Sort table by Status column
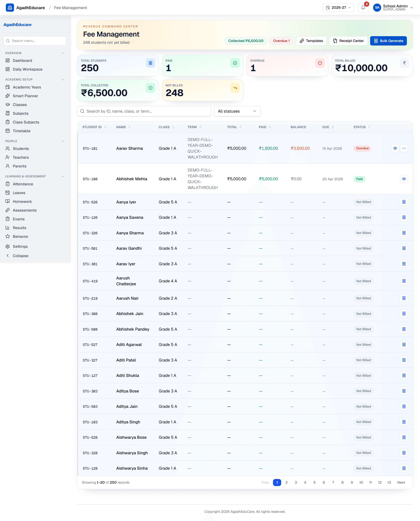The image size is (420, 521). (x=362, y=127)
